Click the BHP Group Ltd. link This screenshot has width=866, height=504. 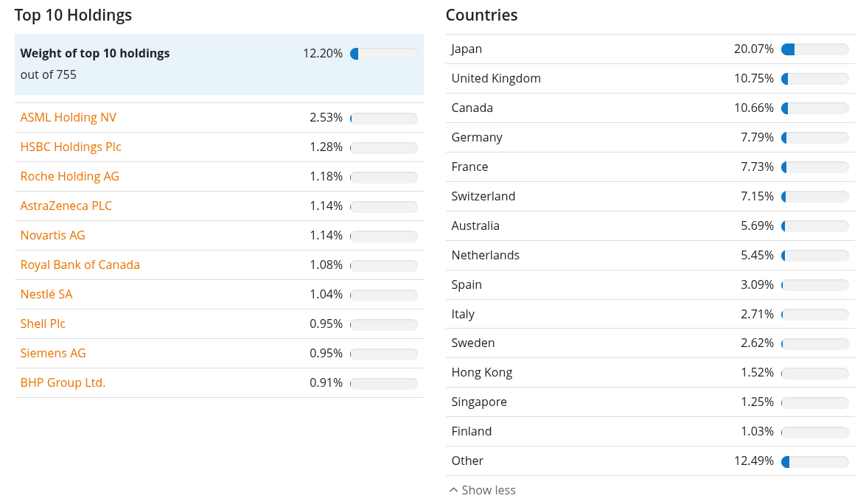(x=63, y=382)
